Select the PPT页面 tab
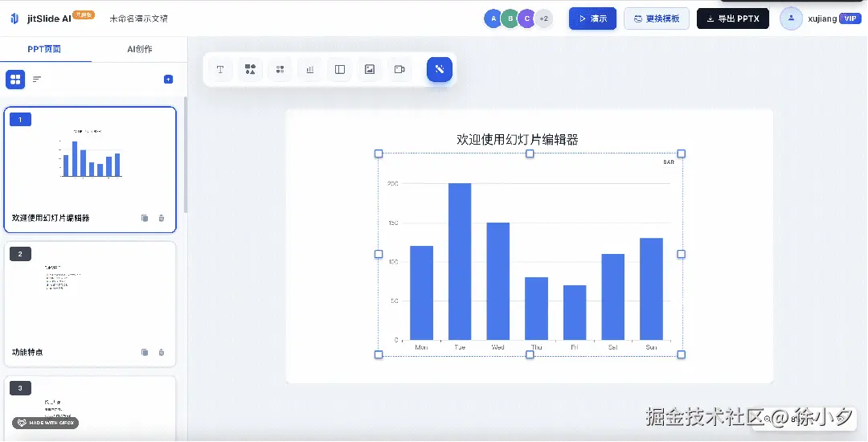Screen dimensions: 868x442 point(44,49)
